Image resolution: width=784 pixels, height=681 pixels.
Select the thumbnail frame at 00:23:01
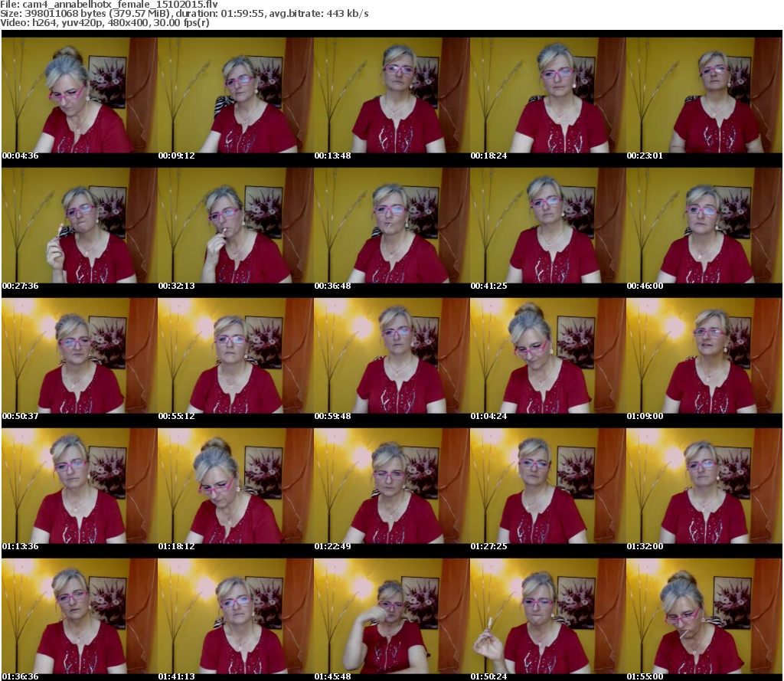(x=704, y=95)
